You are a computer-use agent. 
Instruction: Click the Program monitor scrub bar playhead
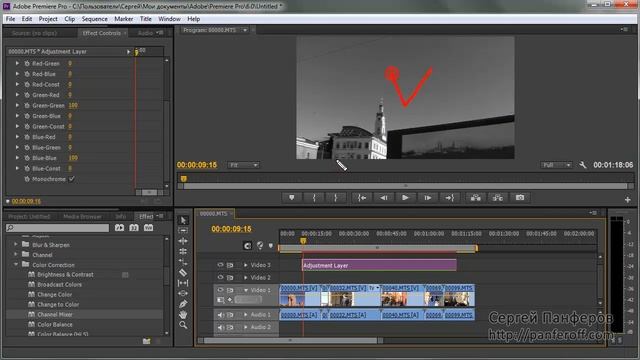tap(184, 179)
